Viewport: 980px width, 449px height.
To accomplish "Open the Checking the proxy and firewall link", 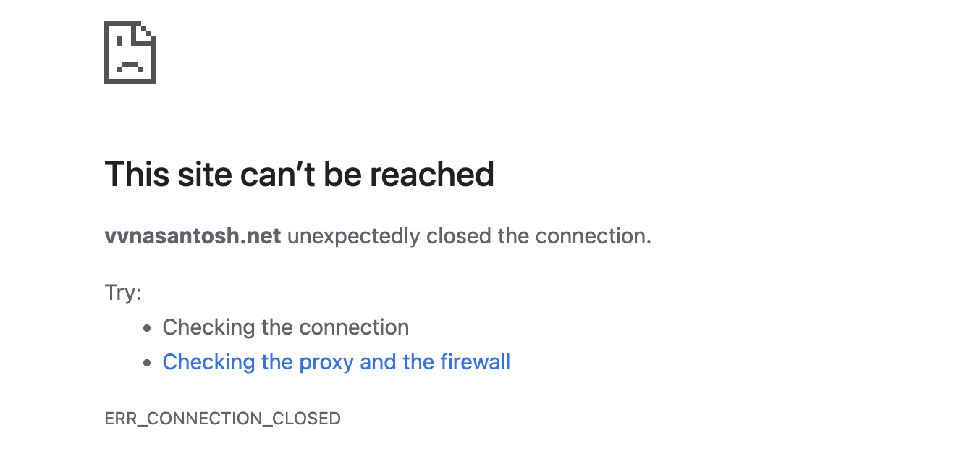I will tap(337, 362).
